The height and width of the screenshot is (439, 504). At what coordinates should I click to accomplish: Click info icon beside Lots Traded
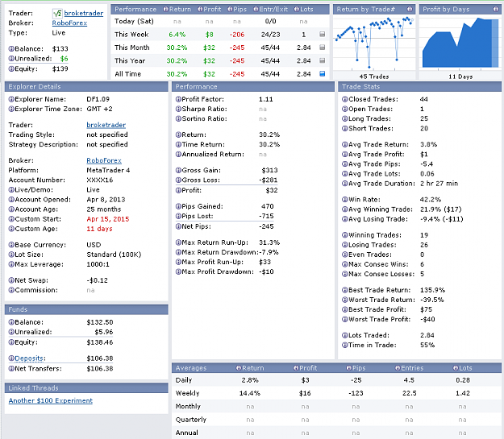345,335
